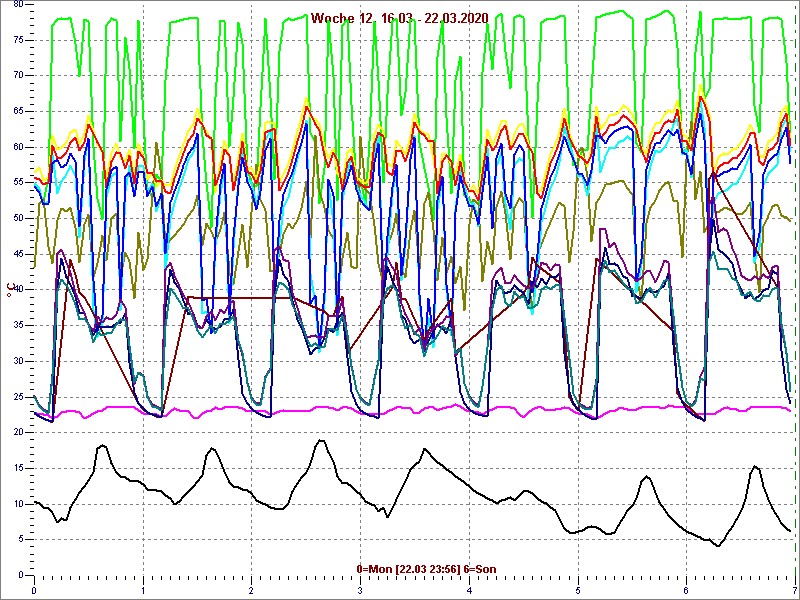Click the "25" temperature axis label
The height and width of the screenshot is (600, 800).
[18, 397]
